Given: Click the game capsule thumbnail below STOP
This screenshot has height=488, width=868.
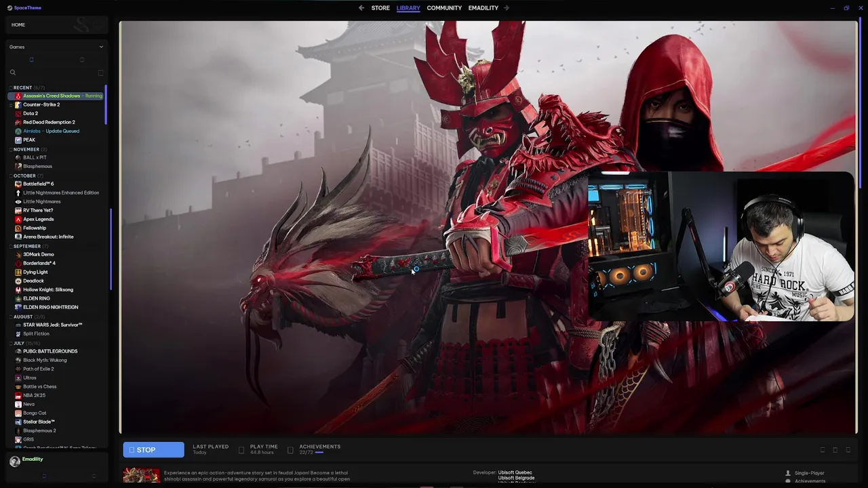Looking at the screenshot, I should [142, 474].
